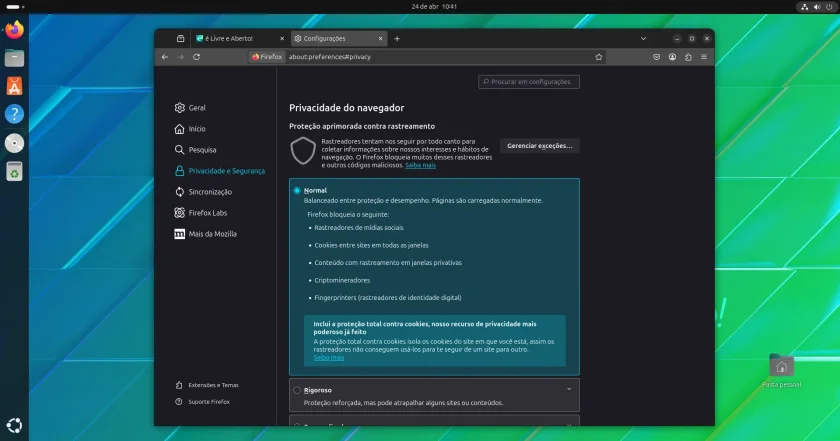Image resolution: width=840 pixels, height=441 pixels.
Task: Click 'Conteúdo com rastreamento em janelas privativas' item
Action: pos(388,263)
